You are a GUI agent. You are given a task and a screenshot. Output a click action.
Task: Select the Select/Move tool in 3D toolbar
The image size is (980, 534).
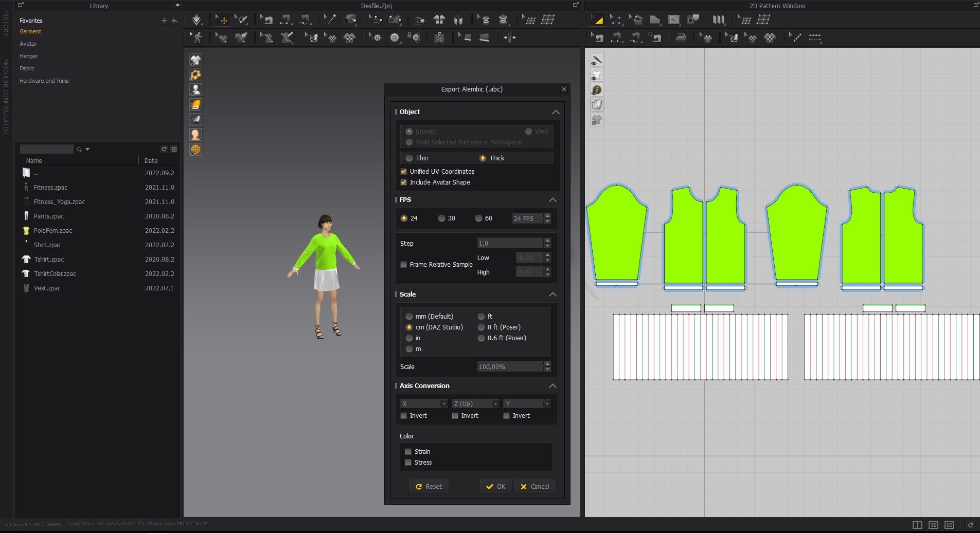(222, 20)
